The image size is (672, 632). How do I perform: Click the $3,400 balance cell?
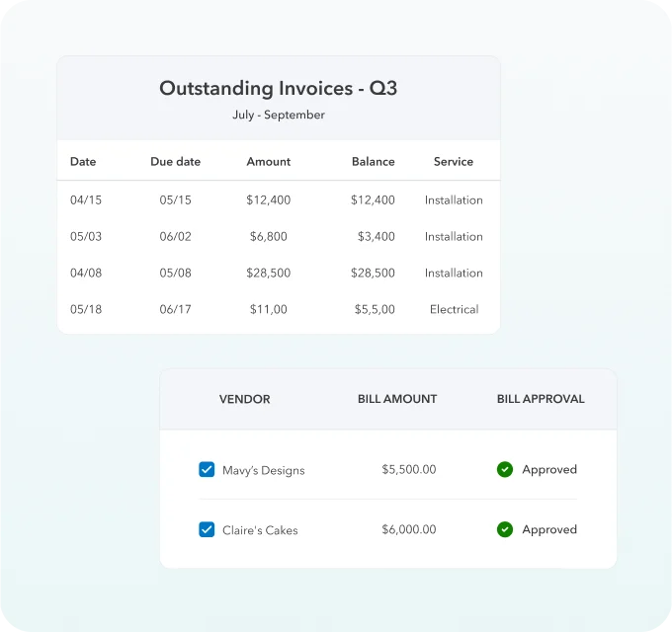coord(376,236)
